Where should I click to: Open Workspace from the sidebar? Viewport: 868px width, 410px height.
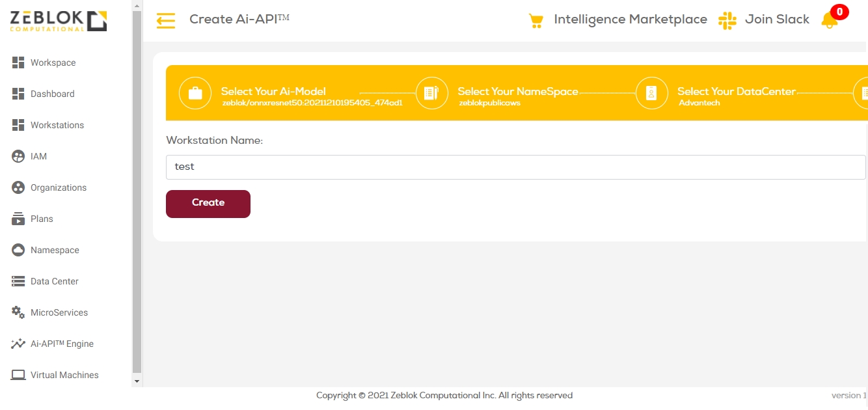point(53,62)
